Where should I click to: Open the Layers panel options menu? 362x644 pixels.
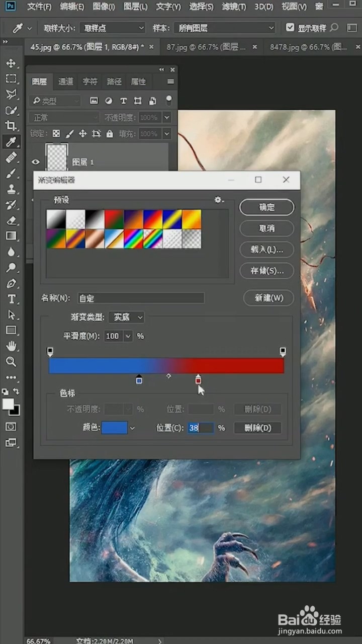coord(170,82)
